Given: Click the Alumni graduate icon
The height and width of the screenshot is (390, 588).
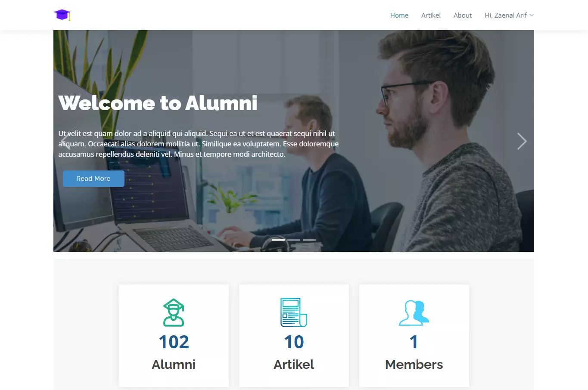Looking at the screenshot, I should (174, 313).
